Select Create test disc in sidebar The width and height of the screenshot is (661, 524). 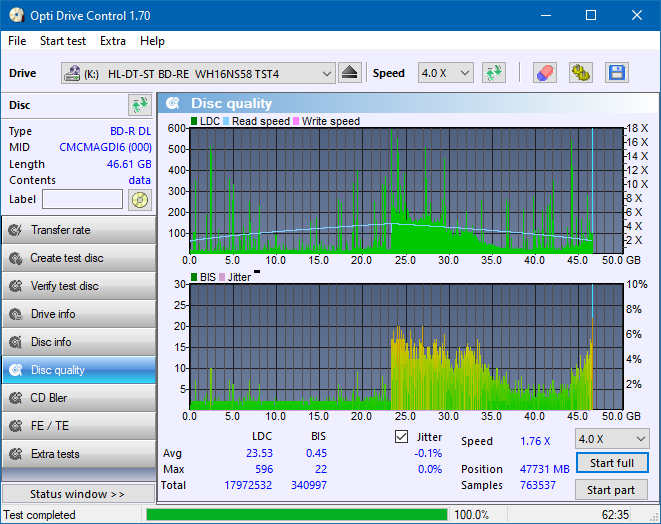pyautogui.click(x=79, y=258)
